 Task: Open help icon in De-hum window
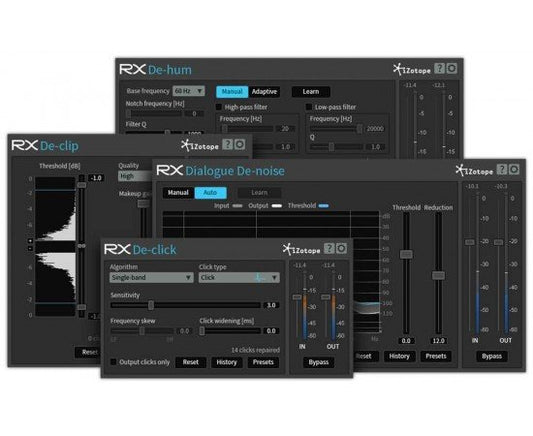[x=440, y=68]
